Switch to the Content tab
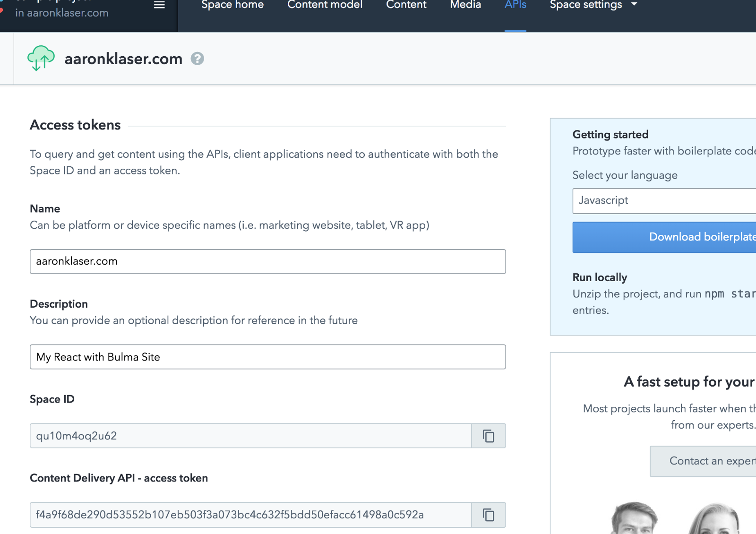This screenshot has height=534, width=756. [x=406, y=5]
